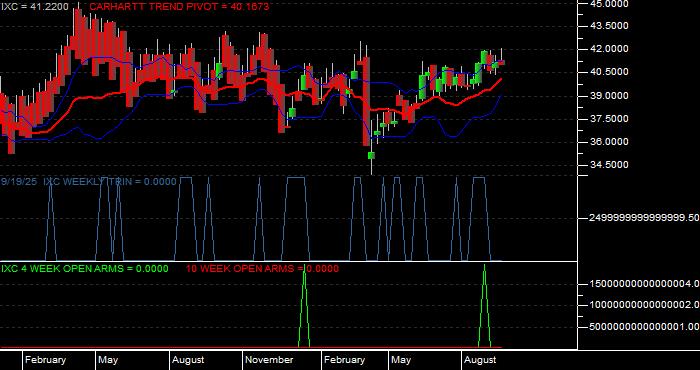The height and width of the screenshot is (370, 700).
Task: Select CARHARTT TREND PIVOT = 40.1673 label
Action: pos(179,6)
